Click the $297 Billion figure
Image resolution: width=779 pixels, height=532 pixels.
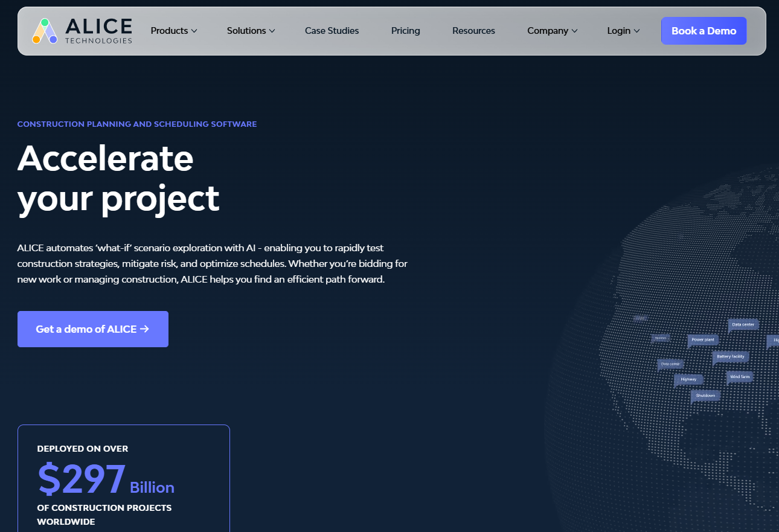[106, 479]
